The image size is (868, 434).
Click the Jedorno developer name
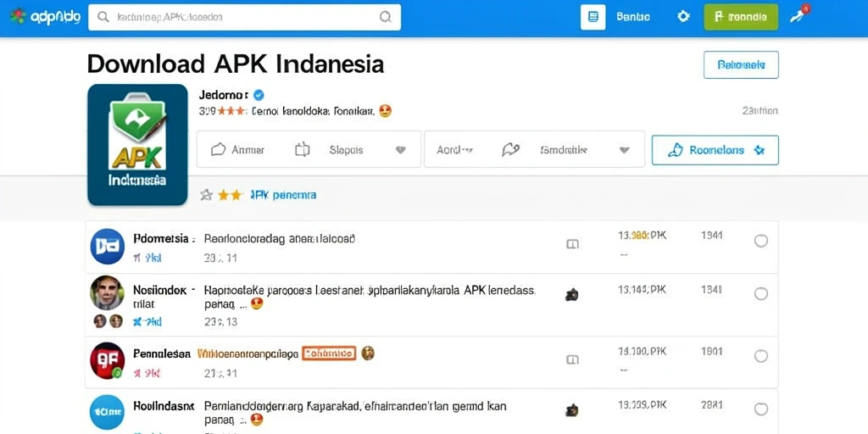click(x=224, y=95)
